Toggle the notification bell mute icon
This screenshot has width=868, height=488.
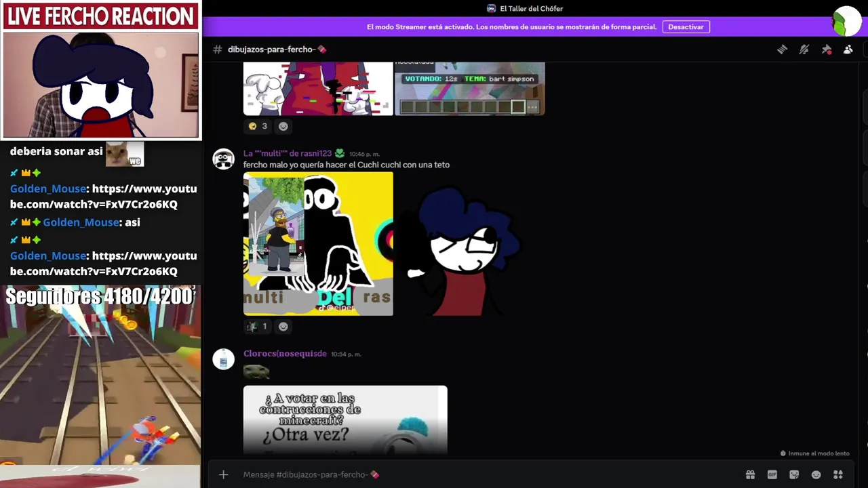(x=804, y=49)
